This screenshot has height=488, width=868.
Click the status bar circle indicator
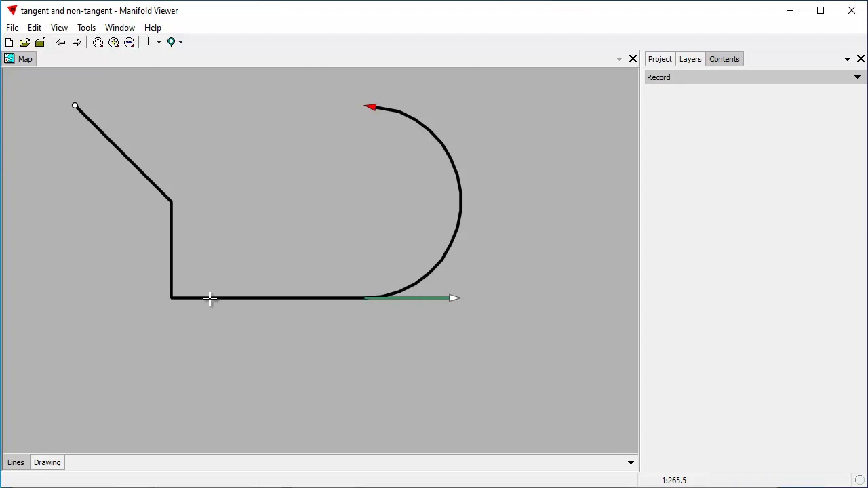[x=860, y=480]
